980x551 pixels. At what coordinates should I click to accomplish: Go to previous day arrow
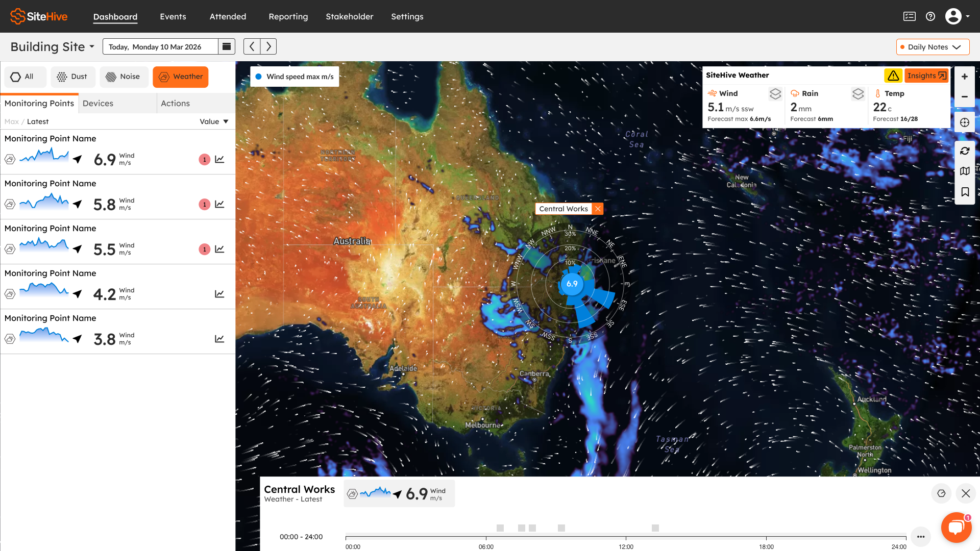tap(252, 46)
